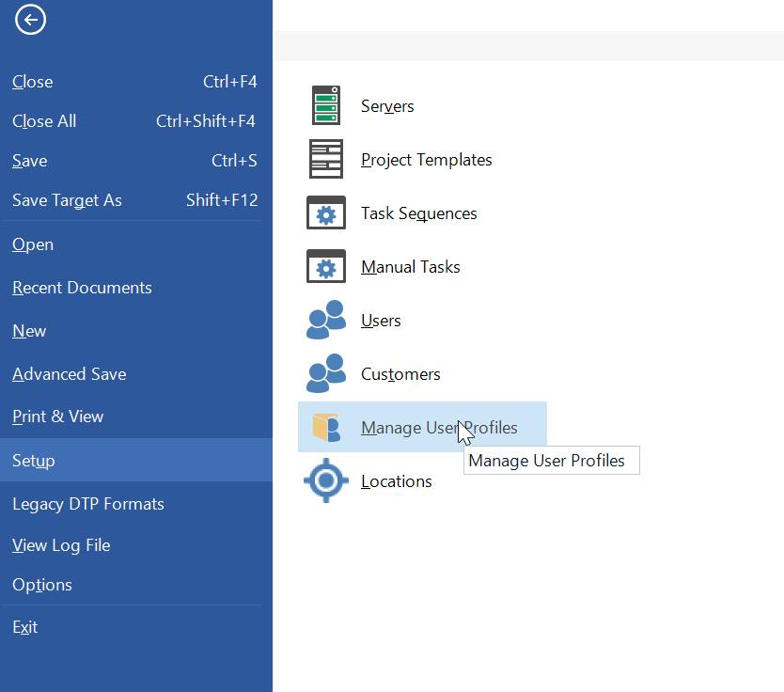This screenshot has height=692, width=784.
Task: Click the Manage User Profiles icon
Action: (326, 428)
